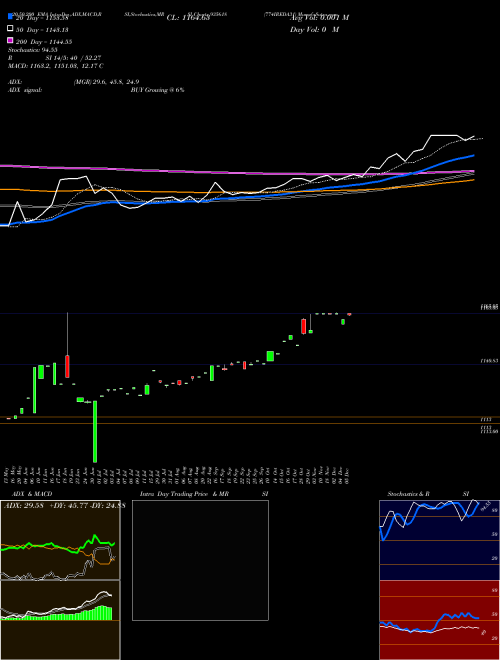
Task: Click the magenta 200-day moving average line
Action: 236,172
